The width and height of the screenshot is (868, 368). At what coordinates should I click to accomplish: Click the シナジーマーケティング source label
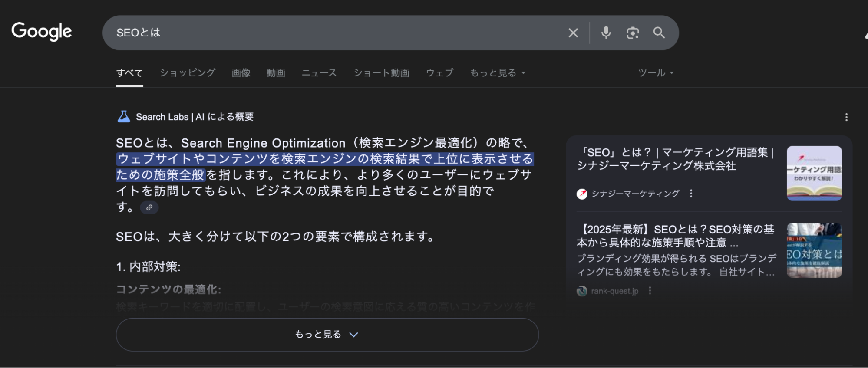[x=635, y=194]
